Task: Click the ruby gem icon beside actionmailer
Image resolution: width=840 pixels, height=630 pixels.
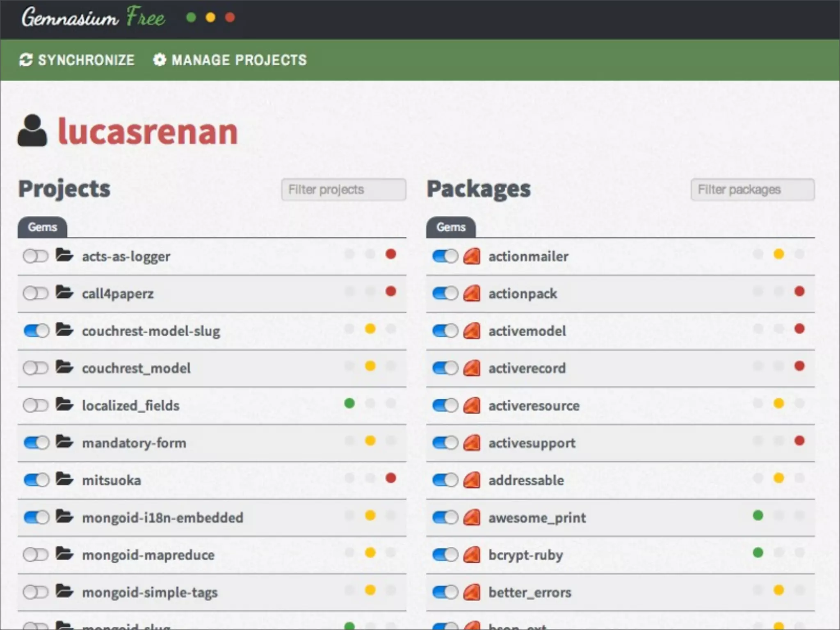Action: (472, 256)
